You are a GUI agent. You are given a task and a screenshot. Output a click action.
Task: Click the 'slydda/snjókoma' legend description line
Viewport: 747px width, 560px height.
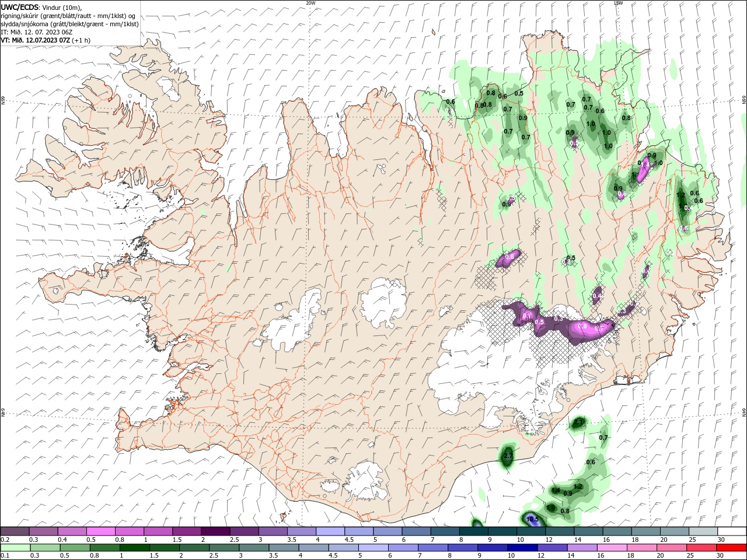point(69,24)
